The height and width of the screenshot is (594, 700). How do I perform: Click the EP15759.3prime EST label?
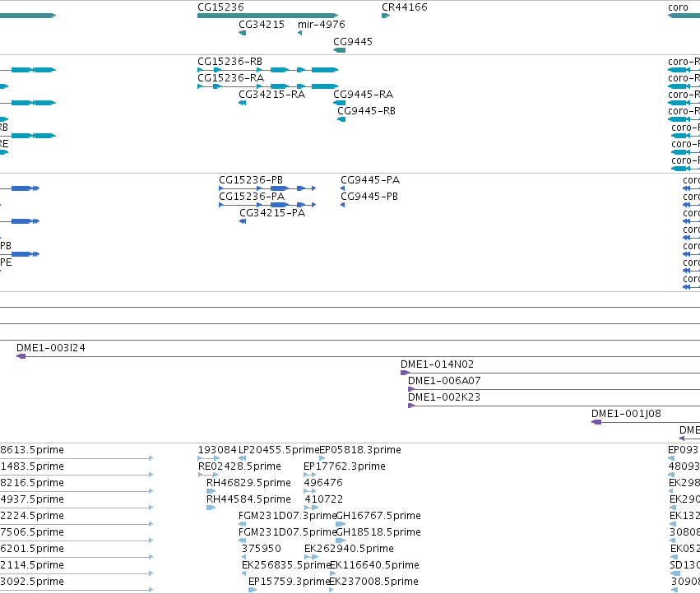click(289, 582)
